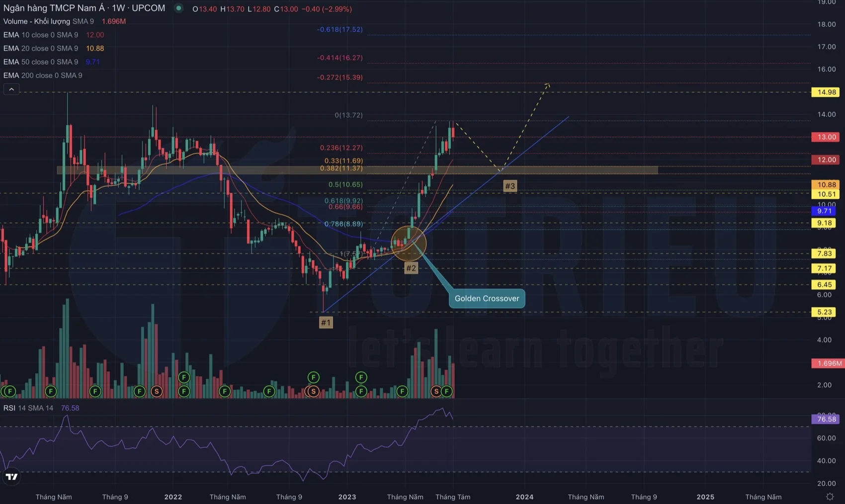Click the Fibonacci 0(13.72) label
The image size is (845, 504).
[348, 115]
